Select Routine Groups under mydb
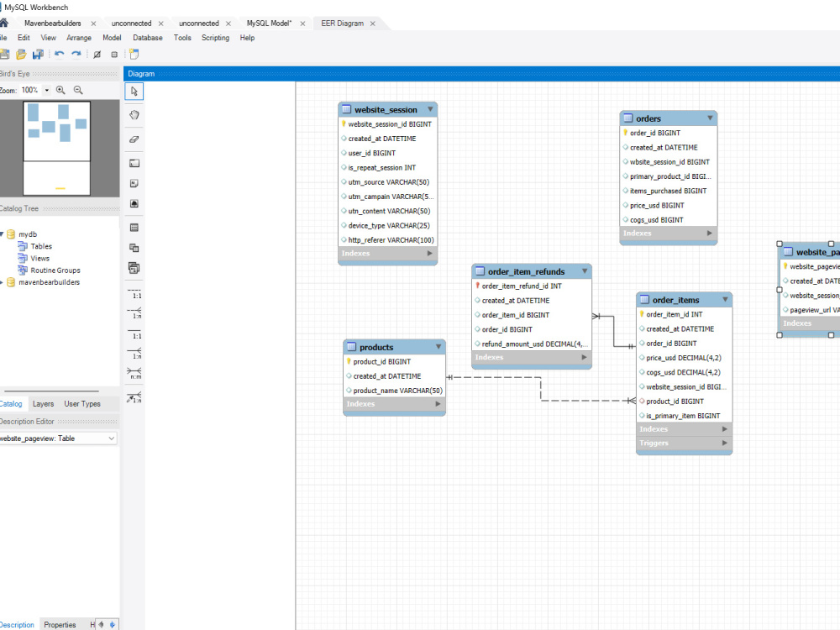 (x=55, y=270)
